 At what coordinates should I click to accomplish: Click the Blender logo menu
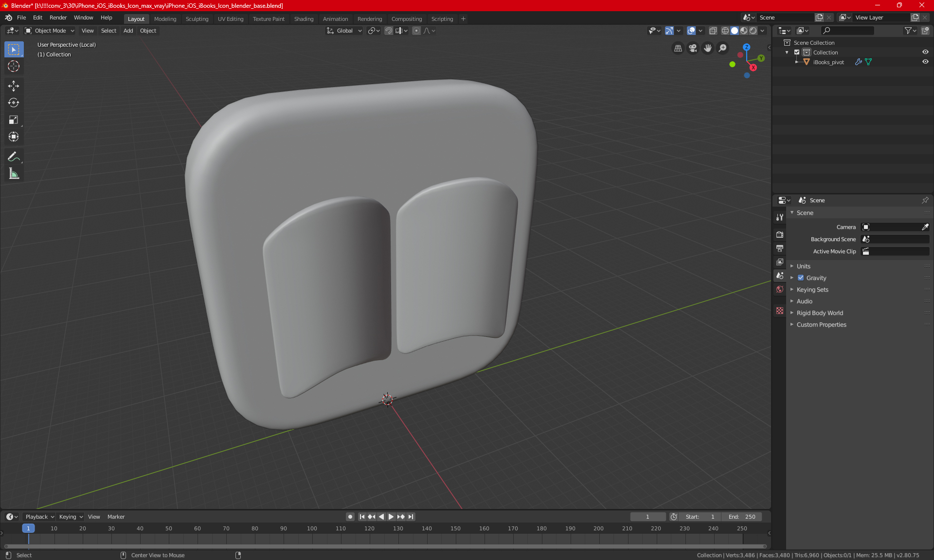pyautogui.click(x=8, y=17)
